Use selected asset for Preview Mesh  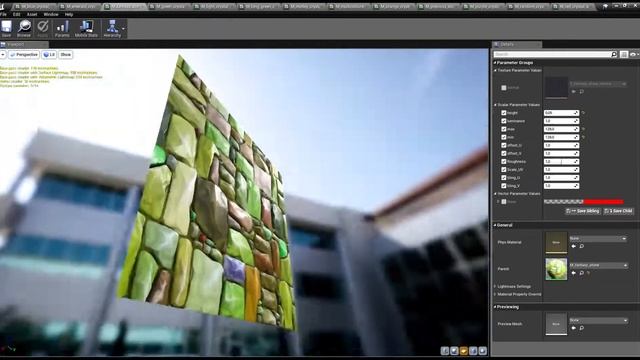tap(573, 328)
